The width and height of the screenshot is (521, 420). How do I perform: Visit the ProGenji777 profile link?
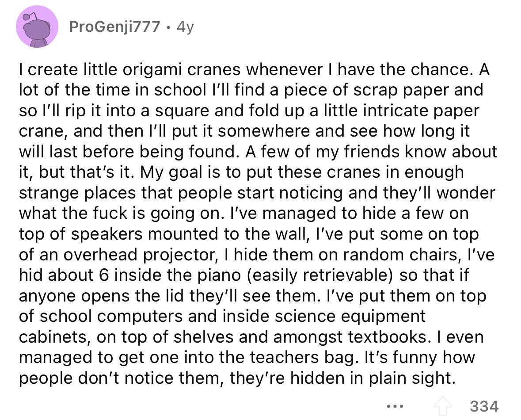tap(115, 27)
